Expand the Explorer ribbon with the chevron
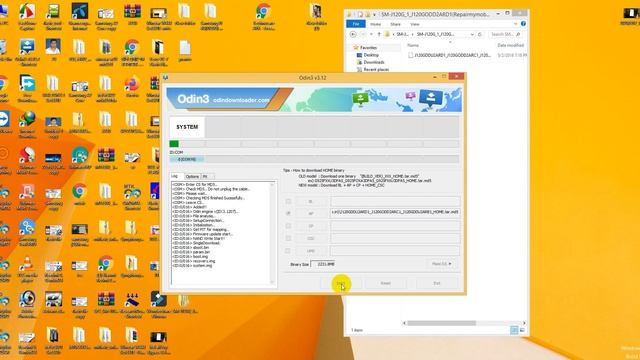640x360 pixels. (516, 24)
